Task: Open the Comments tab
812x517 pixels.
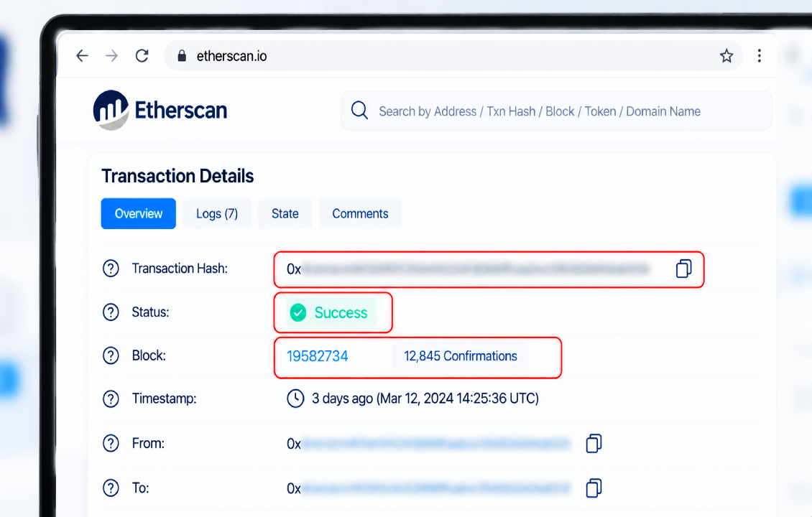Action: coord(360,213)
